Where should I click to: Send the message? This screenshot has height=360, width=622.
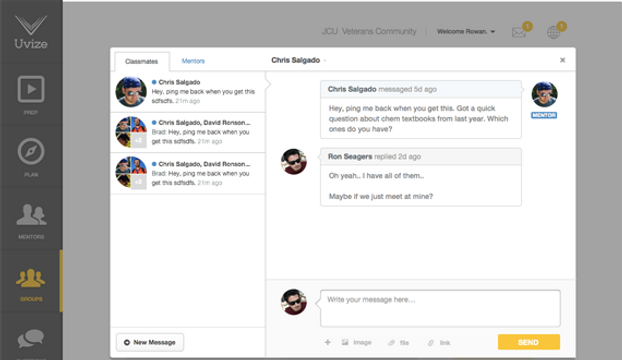tap(529, 342)
